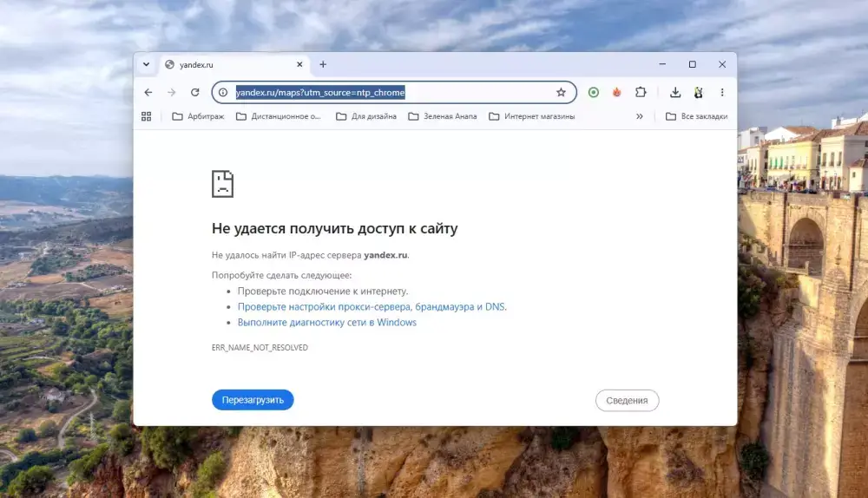
Task: Open the green circle extension icon
Action: 594,93
